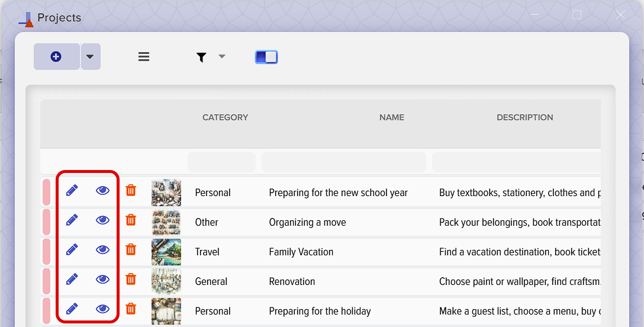Select the 'Organizing a move' name cell
The height and width of the screenshot is (327, 644).
pos(308,222)
